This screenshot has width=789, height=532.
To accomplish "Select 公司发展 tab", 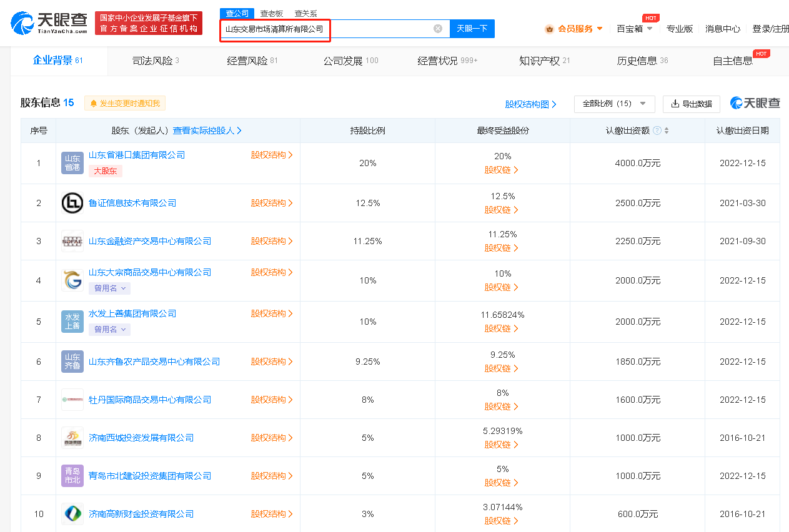I will [x=350, y=61].
